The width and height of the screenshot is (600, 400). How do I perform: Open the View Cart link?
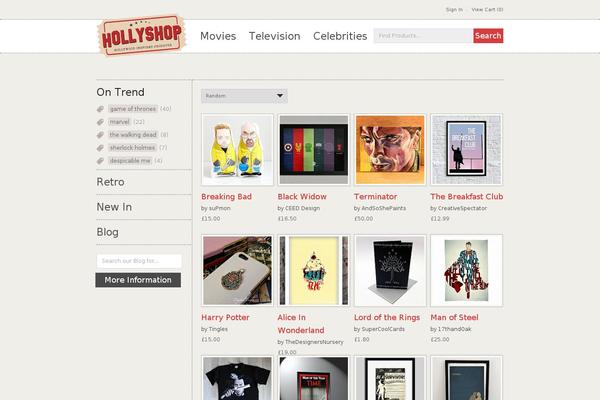(x=487, y=10)
